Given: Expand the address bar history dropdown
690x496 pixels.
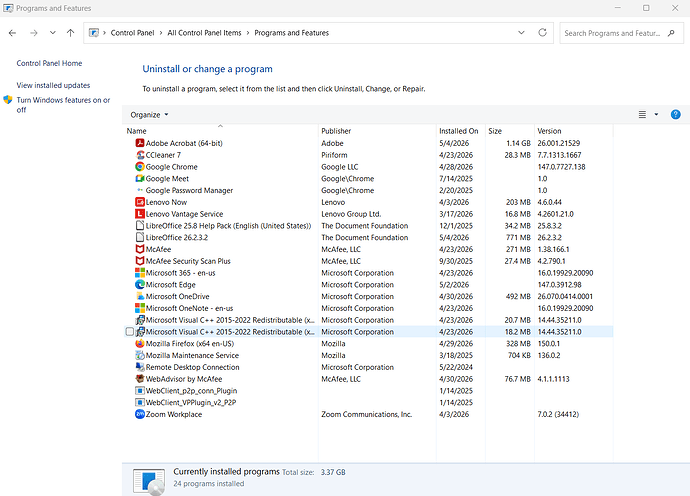Looking at the screenshot, I should pyautogui.click(x=521, y=33).
